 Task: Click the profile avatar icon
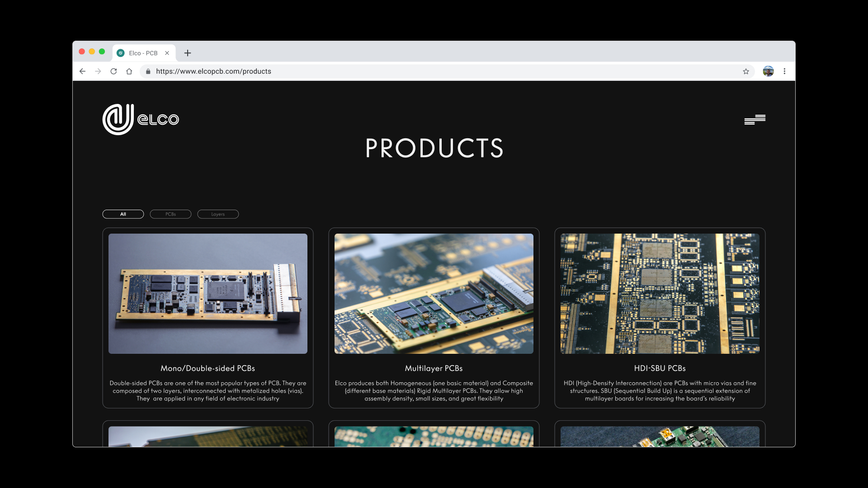pos(768,71)
